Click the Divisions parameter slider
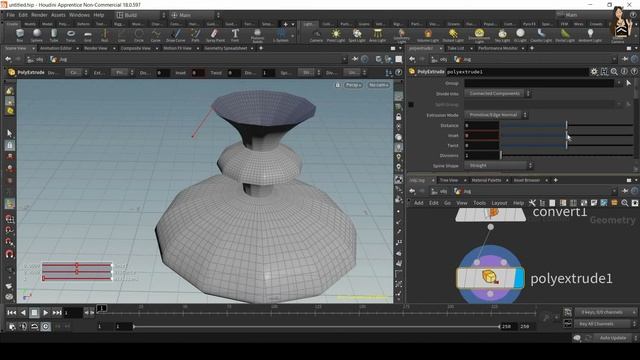Viewport: 640px width, 360px height. pyautogui.click(x=567, y=156)
